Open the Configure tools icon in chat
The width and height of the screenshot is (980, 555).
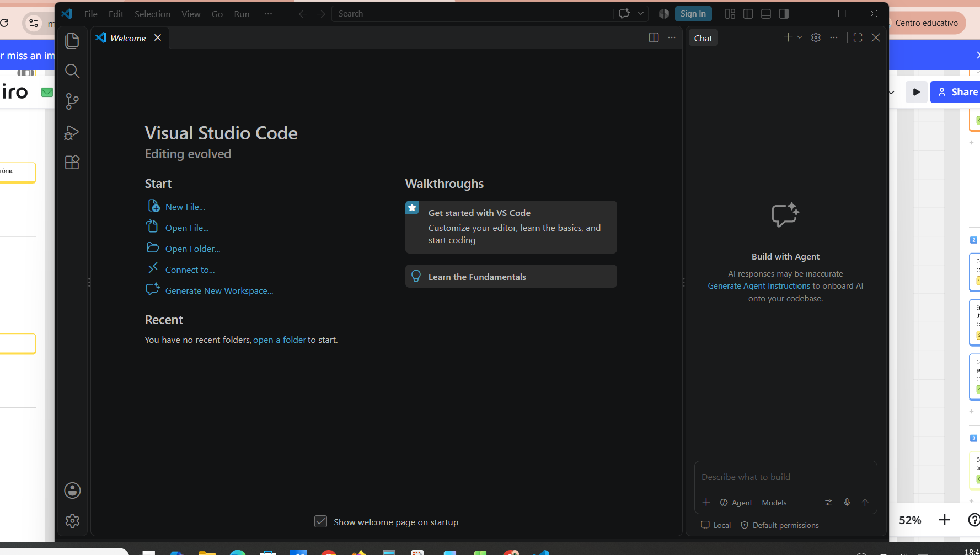pyautogui.click(x=828, y=502)
